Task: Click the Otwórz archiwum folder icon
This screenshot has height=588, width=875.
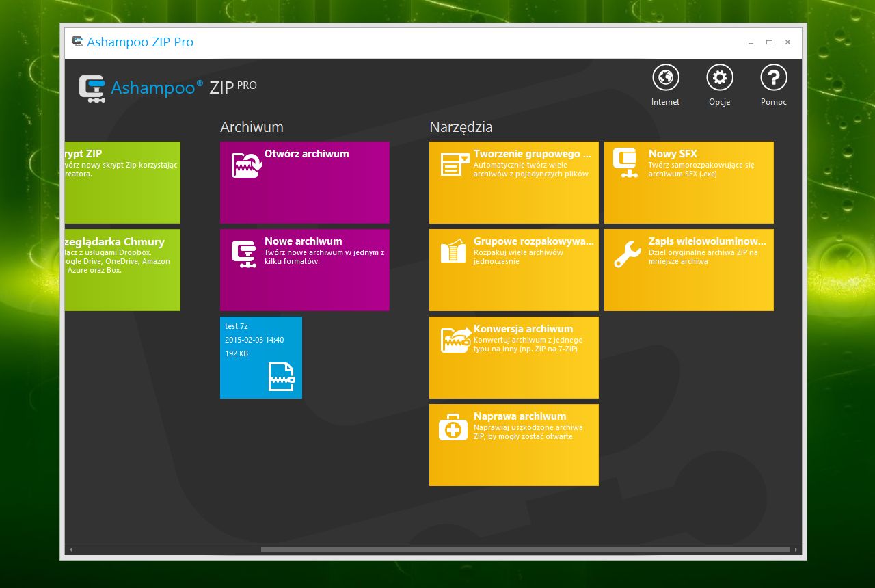Action: [246, 165]
